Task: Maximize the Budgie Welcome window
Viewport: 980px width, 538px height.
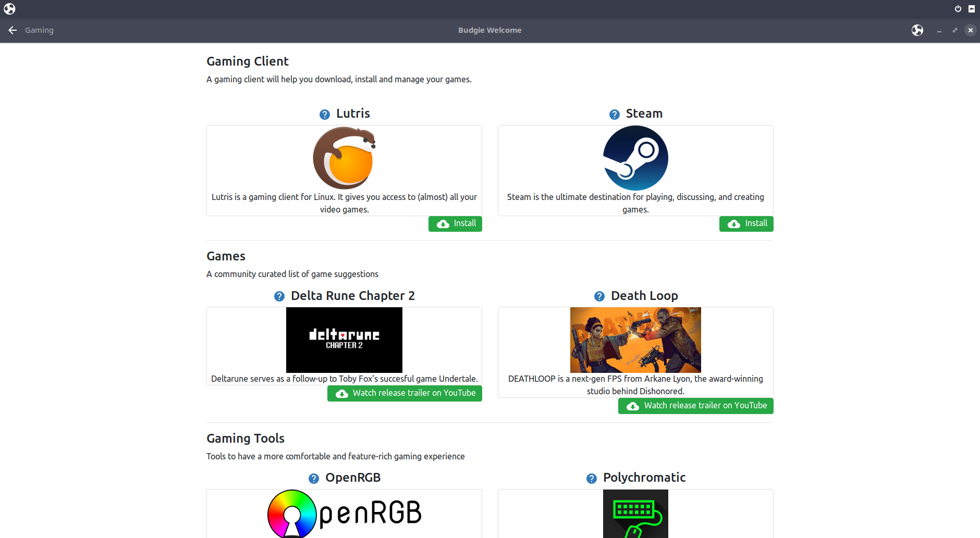Action: 955,30
